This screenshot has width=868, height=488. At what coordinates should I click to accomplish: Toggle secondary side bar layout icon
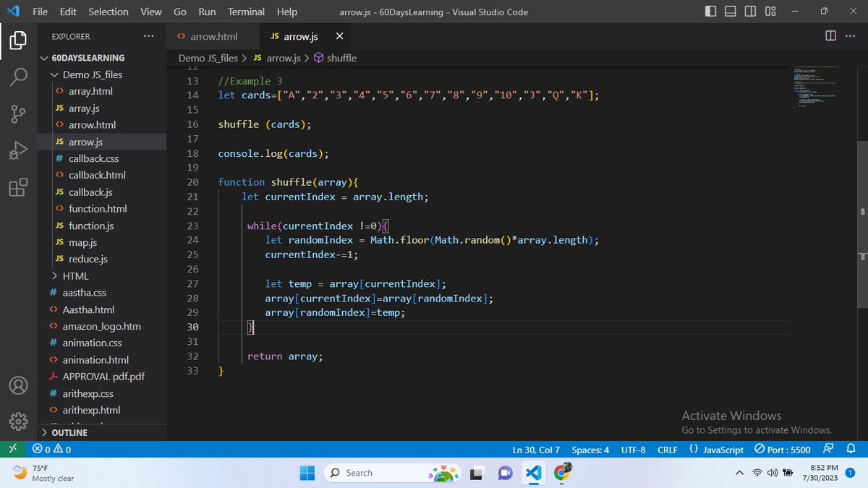point(750,12)
